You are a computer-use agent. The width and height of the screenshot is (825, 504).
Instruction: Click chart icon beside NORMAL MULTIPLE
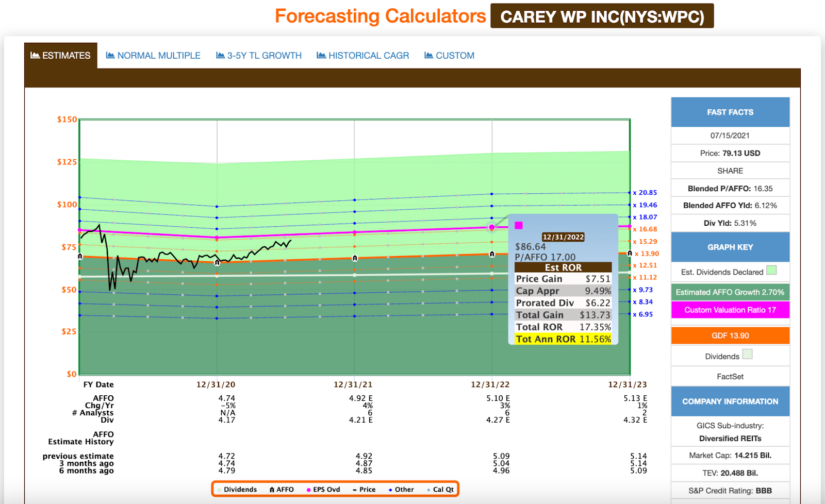(x=110, y=55)
